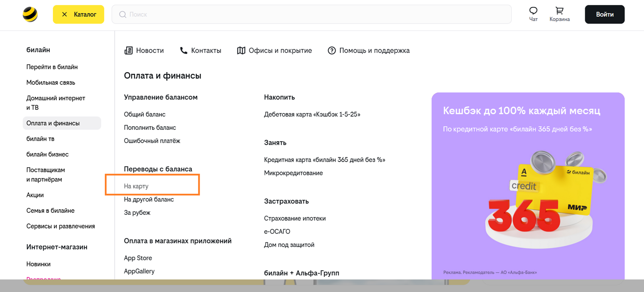Click the билайн sidebar heading

click(38, 50)
